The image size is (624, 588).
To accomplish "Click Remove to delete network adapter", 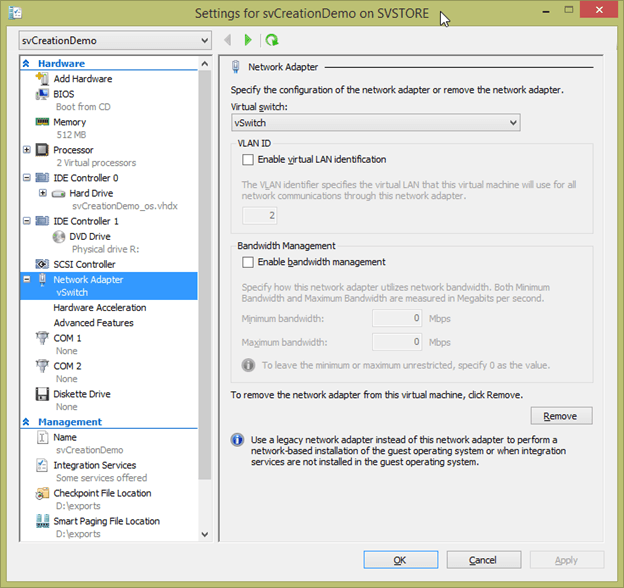I will click(x=561, y=416).
